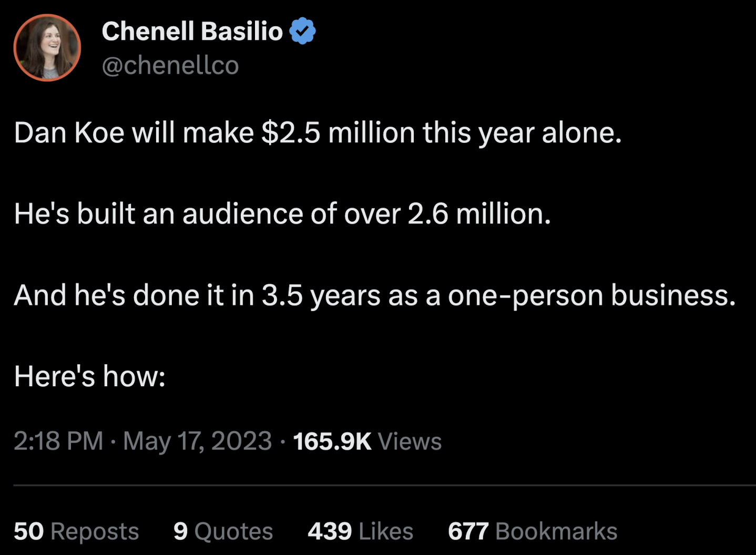Viewport: 756px width, 555px height.
Task: Open the 9 Quotes list
Action: pyautogui.click(x=223, y=531)
